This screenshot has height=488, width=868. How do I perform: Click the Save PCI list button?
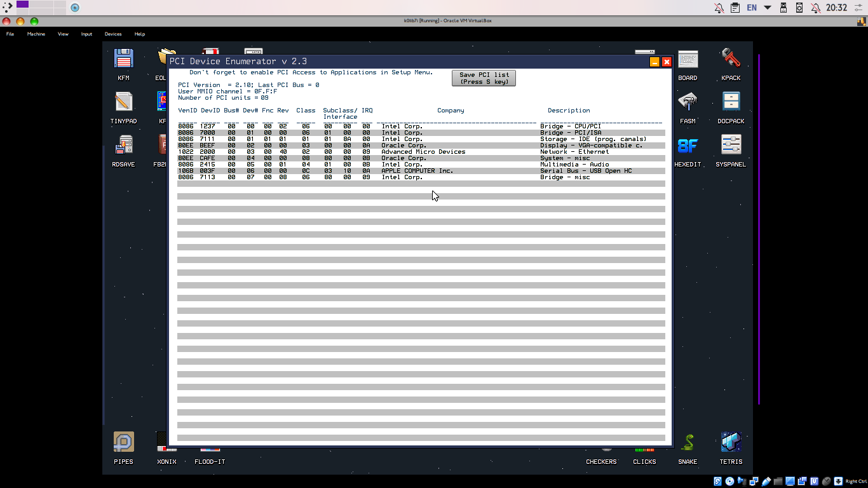[484, 78]
